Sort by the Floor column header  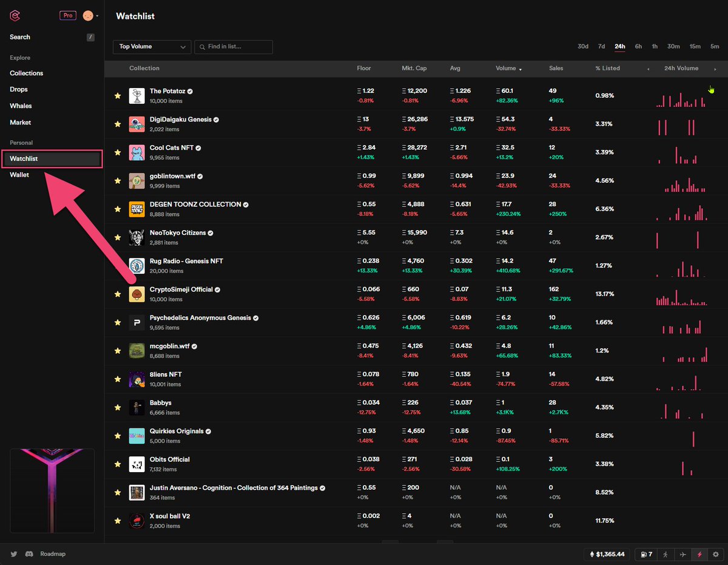[x=363, y=69]
